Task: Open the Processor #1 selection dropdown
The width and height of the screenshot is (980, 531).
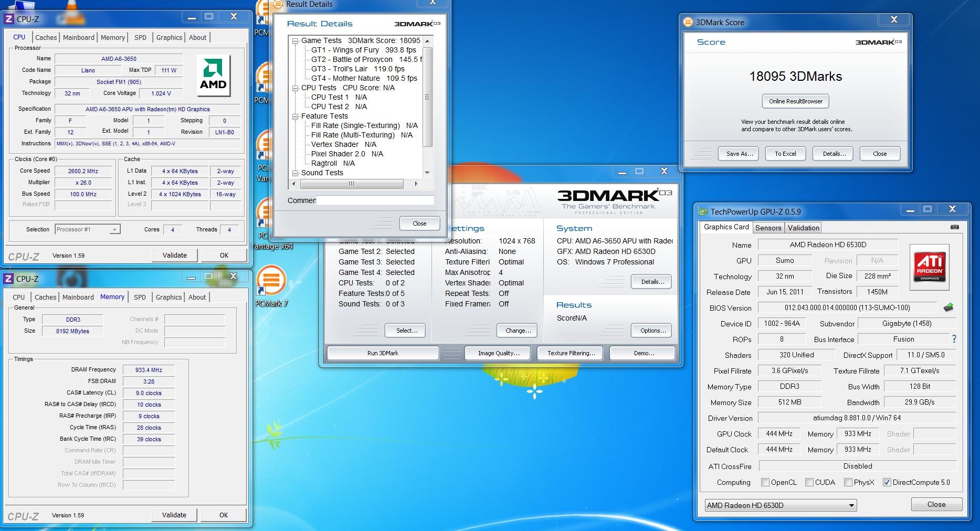Action: tap(88, 229)
